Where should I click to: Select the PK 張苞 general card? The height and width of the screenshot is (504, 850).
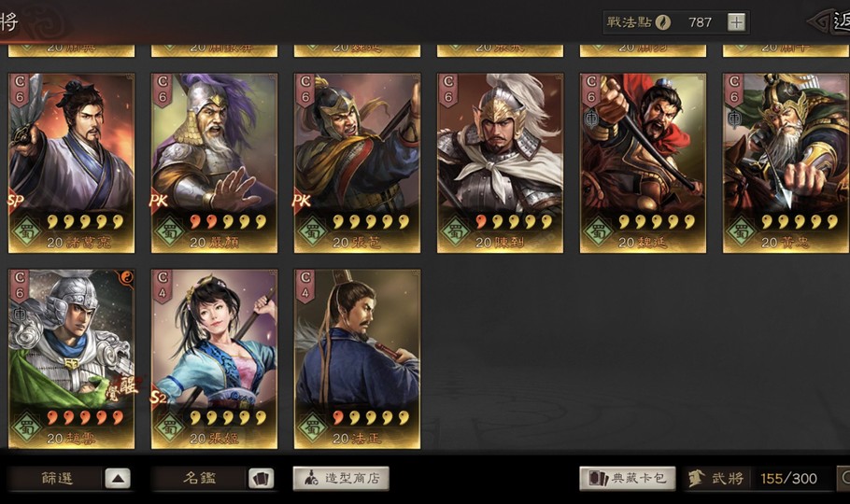[x=357, y=163]
